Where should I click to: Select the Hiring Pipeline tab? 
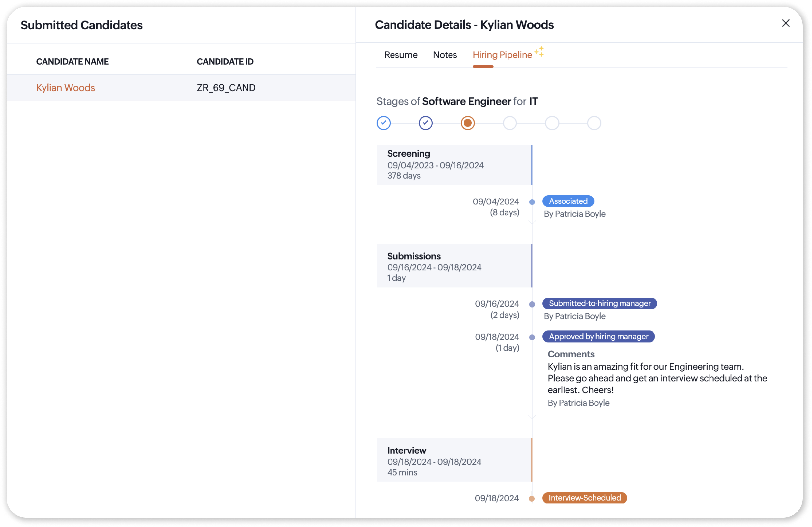click(x=502, y=55)
